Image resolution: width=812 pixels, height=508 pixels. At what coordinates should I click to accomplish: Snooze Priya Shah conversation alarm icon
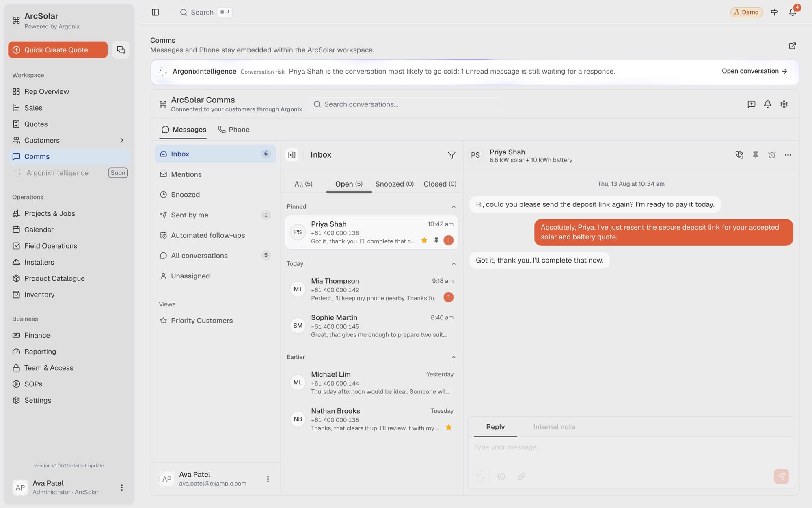point(772,155)
